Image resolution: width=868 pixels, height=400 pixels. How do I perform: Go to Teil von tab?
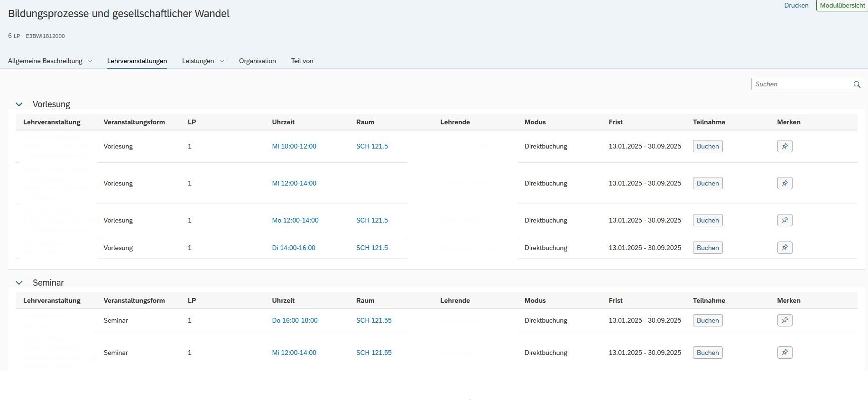click(x=302, y=61)
